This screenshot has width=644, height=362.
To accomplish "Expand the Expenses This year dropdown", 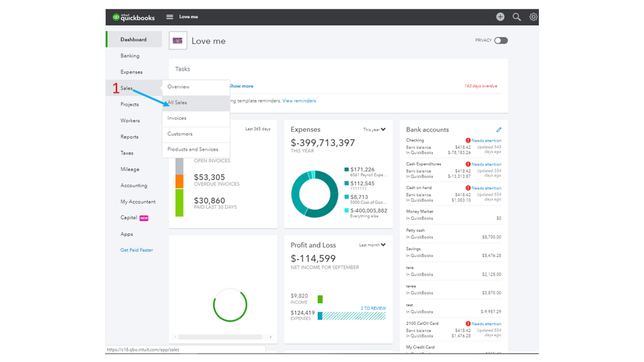I will pyautogui.click(x=374, y=129).
